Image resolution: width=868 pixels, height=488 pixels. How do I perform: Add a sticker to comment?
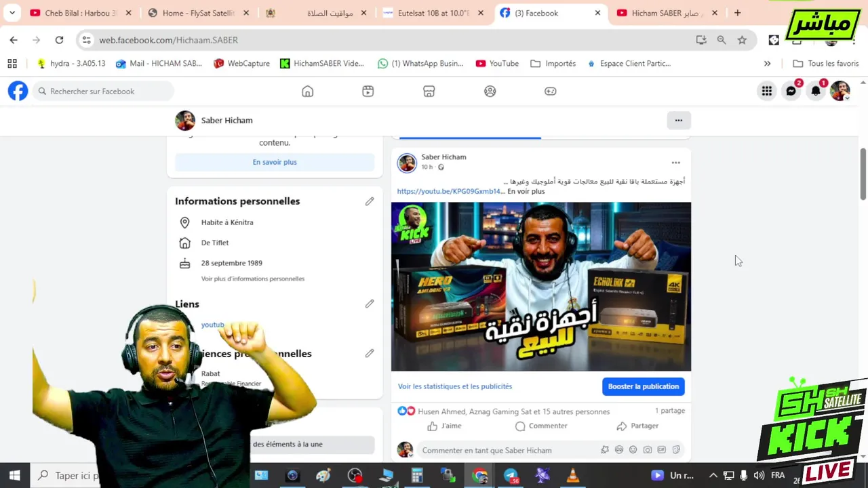tap(676, 450)
